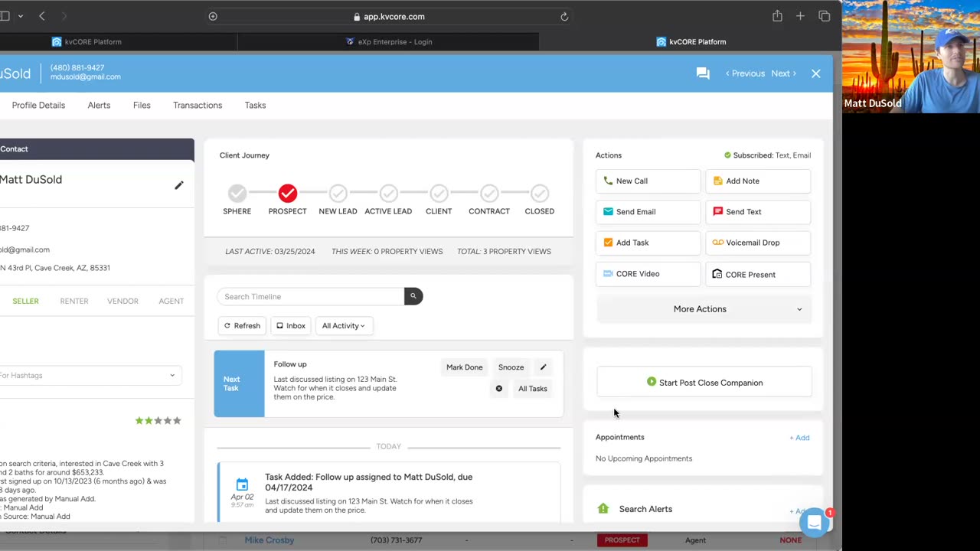980x551 pixels.
Task: Open a new Safari tab
Action: click(x=800, y=16)
